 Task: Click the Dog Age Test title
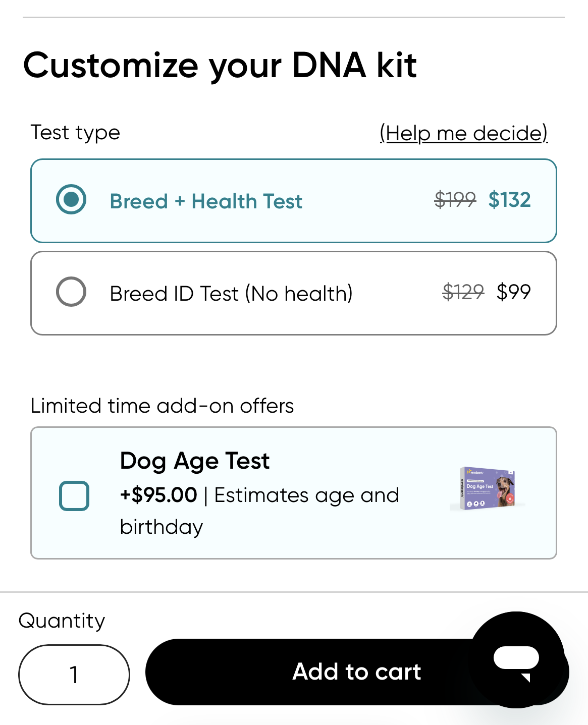[195, 461]
